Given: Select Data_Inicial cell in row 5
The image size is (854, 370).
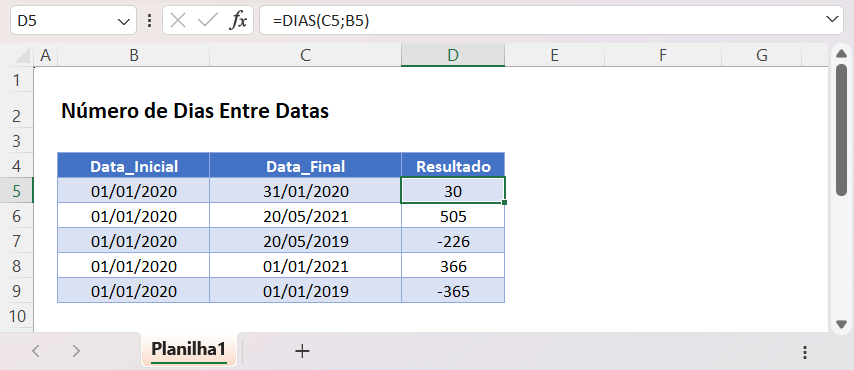Looking at the screenshot, I should (133, 191).
